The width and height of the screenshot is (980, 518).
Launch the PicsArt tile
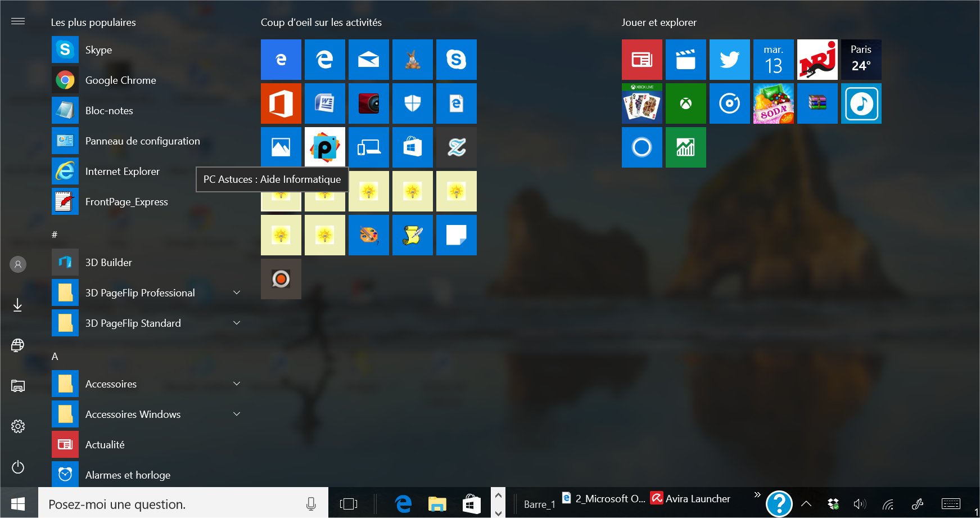coord(324,147)
